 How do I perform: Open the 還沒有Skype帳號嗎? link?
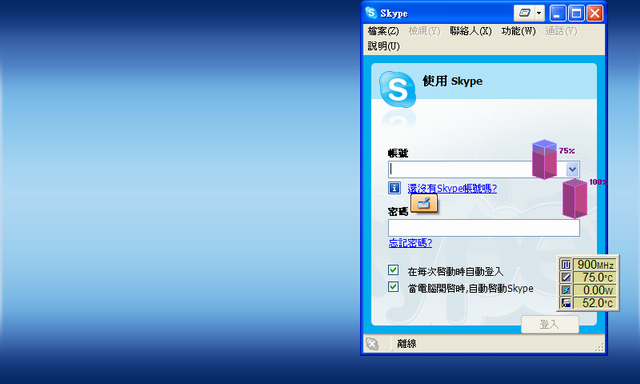452,188
